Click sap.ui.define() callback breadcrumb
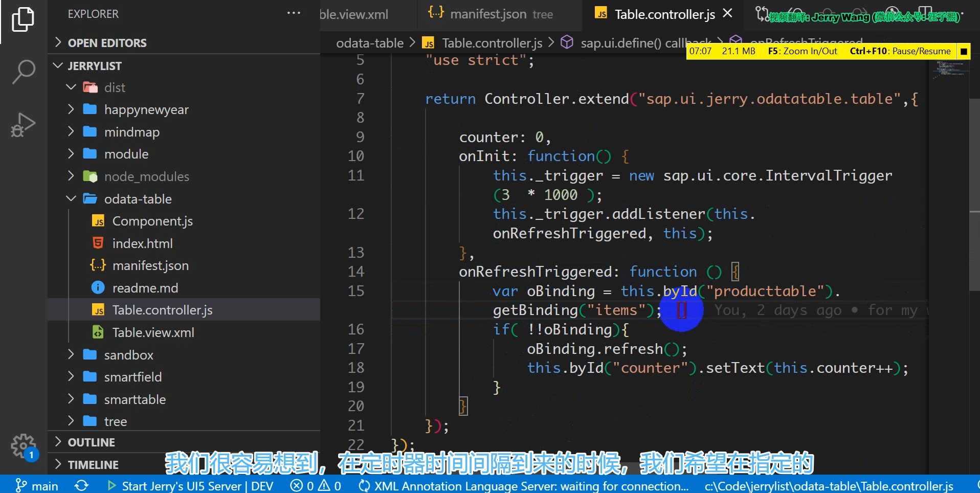Viewport: 980px width, 493px height. pos(646,43)
